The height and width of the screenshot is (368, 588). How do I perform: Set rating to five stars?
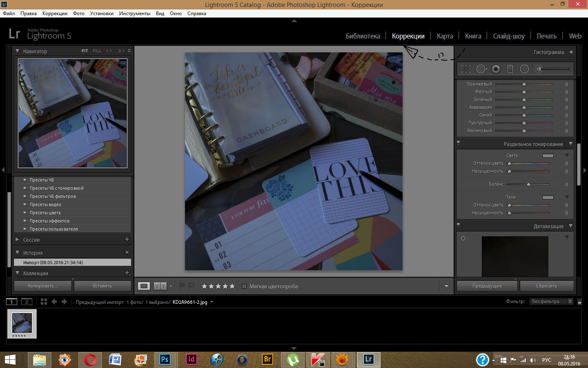(232, 286)
